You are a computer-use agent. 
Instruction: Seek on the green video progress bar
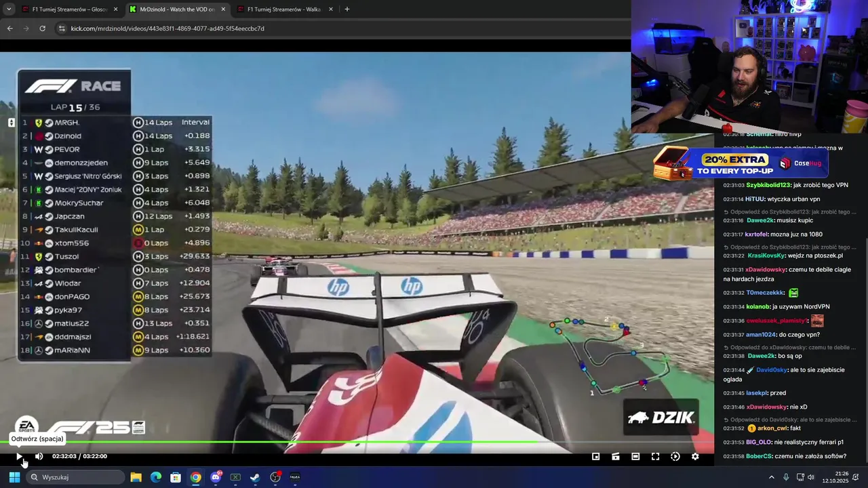pos(357,443)
